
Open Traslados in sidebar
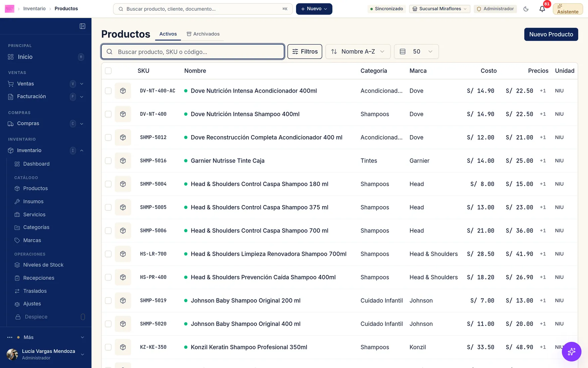(35, 291)
